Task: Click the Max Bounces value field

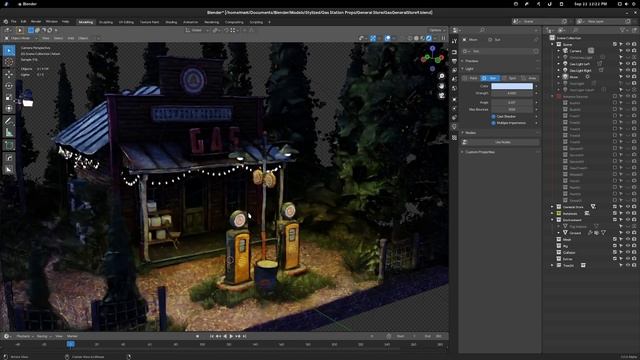Action: click(512, 109)
